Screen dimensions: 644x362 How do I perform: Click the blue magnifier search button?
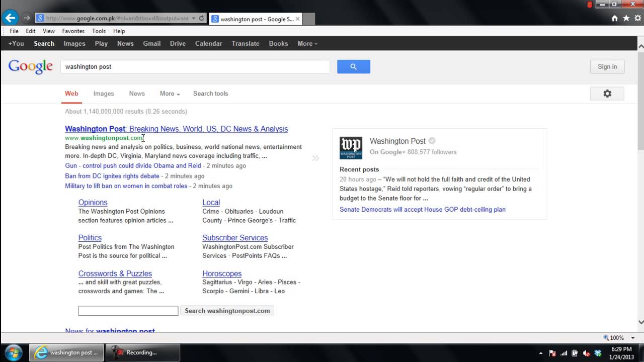coord(354,66)
